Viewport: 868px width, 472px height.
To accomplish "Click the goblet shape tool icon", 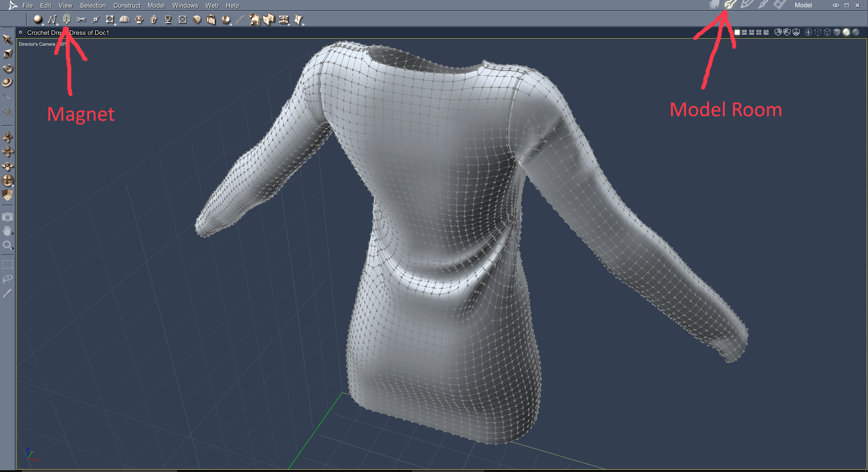I will 168,19.
